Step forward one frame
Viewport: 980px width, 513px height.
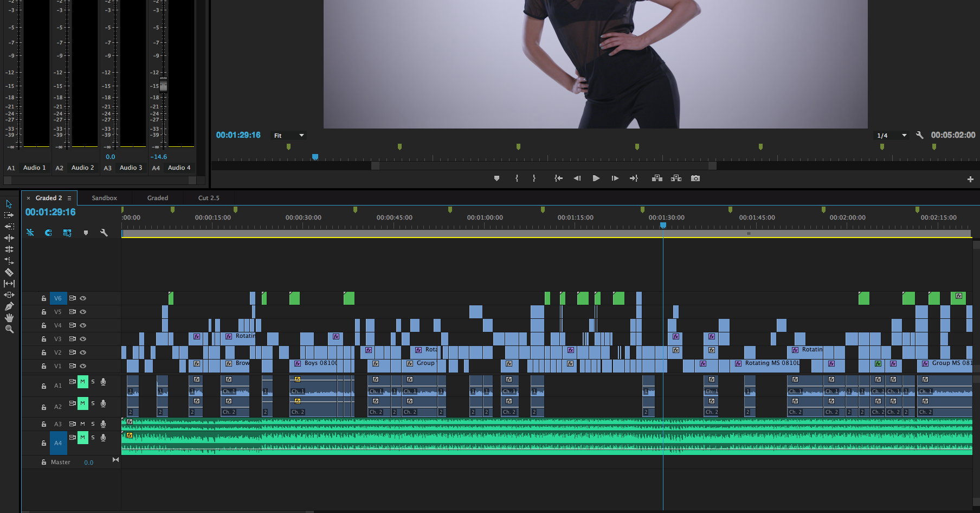(x=615, y=178)
